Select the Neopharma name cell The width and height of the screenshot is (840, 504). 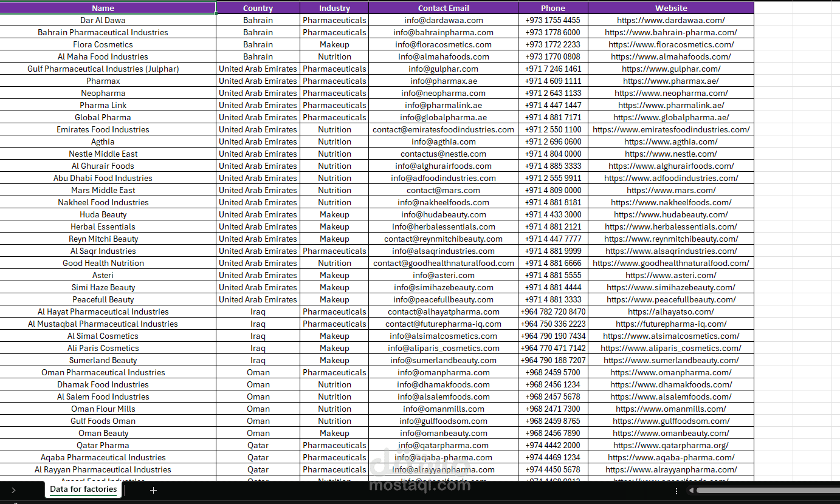tap(108, 93)
